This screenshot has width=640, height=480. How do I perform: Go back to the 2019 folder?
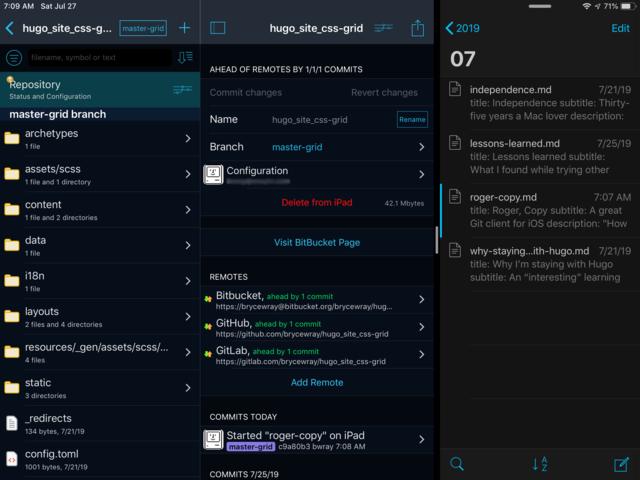(x=462, y=28)
